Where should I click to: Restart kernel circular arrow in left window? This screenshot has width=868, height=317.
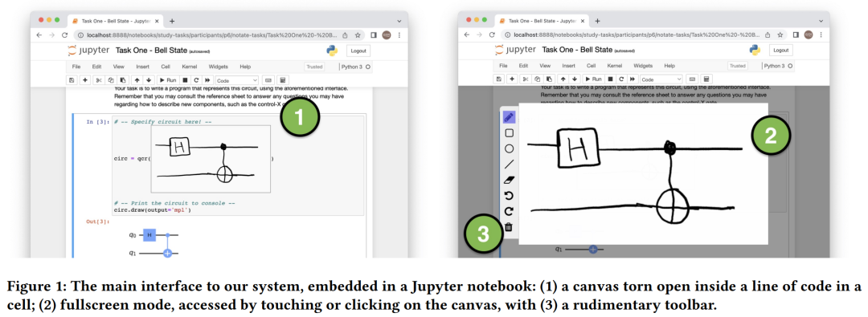[x=197, y=80]
